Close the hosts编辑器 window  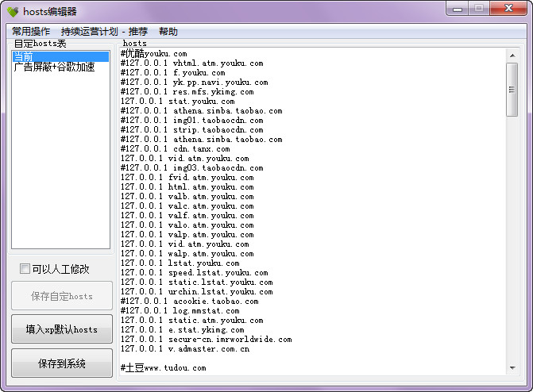(508, 8)
